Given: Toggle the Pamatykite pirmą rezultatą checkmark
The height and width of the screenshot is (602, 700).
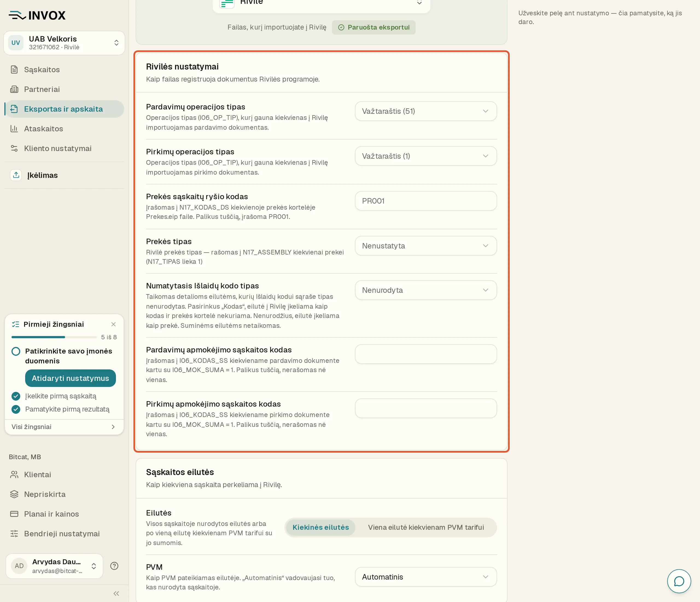Looking at the screenshot, I should click(16, 409).
